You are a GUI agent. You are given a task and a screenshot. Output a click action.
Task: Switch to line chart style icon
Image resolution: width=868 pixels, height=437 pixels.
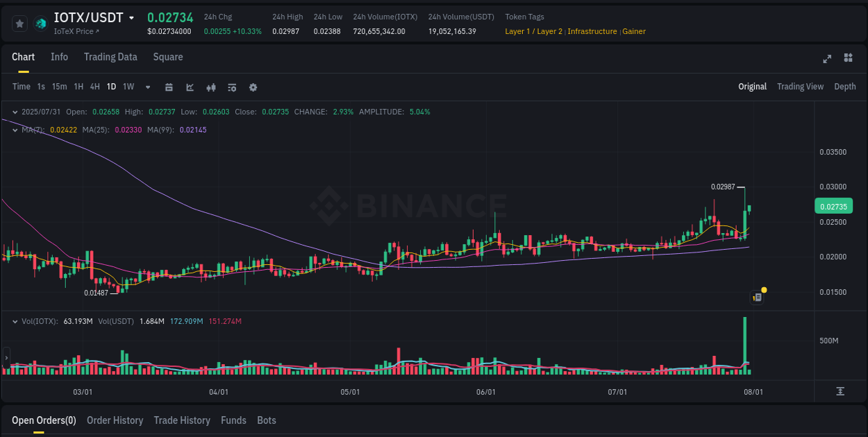(x=190, y=87)
